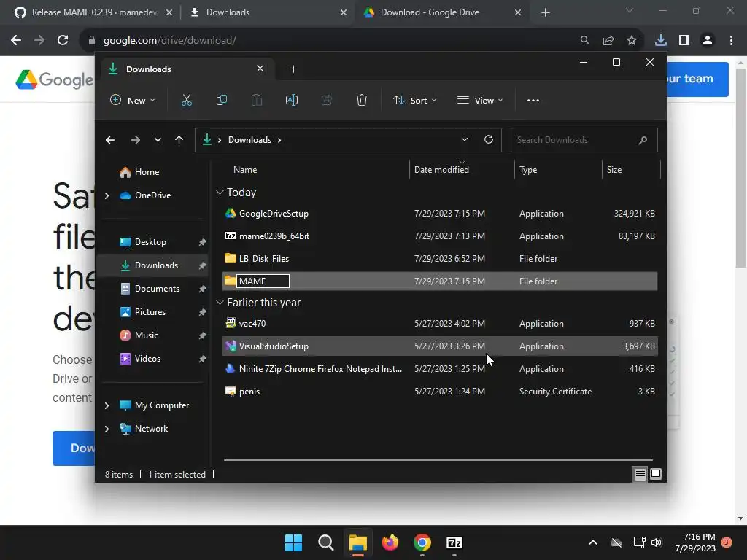Image resolution: width=747 pixels, height=560 pixels.
Task: Open recent locations dropdown arrow
Action: (x=158, y=140)
